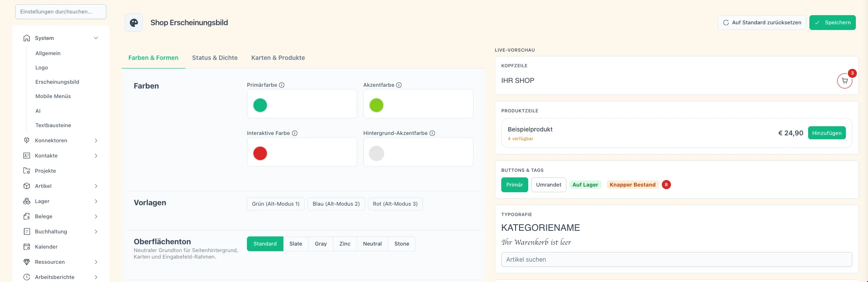868x282 pixels.
Task: Open the Hintergrund-Akzentfarbe gray swatch
Action: pos(376,153)
